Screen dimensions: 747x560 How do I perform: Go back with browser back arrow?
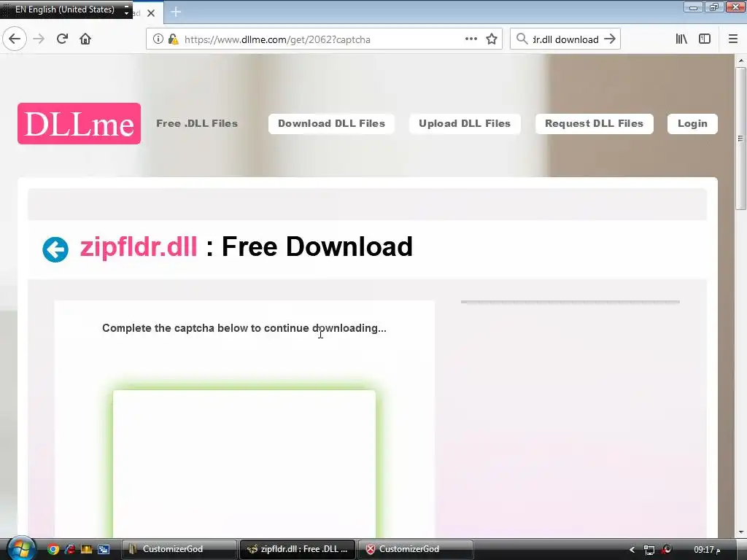tap(15, 39)
